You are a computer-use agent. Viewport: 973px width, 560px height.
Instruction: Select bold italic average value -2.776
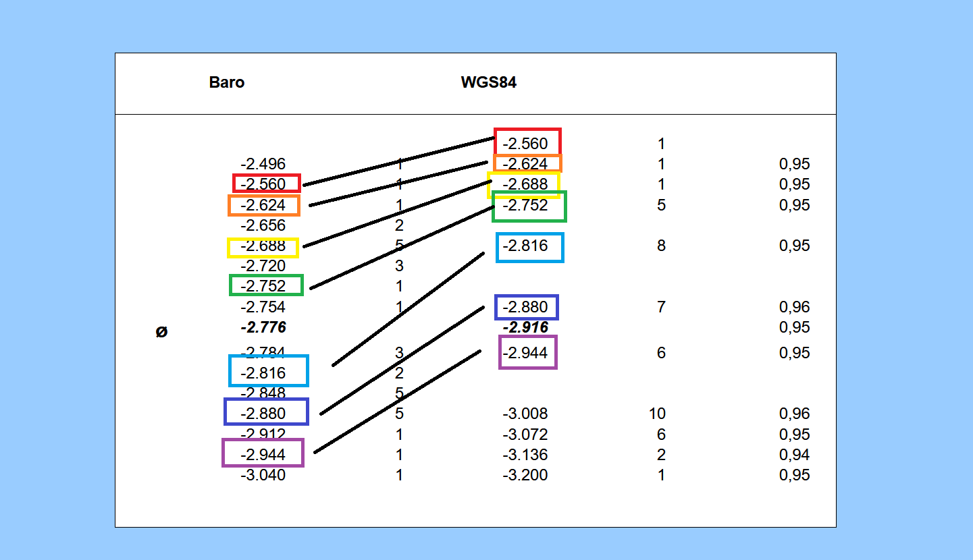tap(263, 328)
